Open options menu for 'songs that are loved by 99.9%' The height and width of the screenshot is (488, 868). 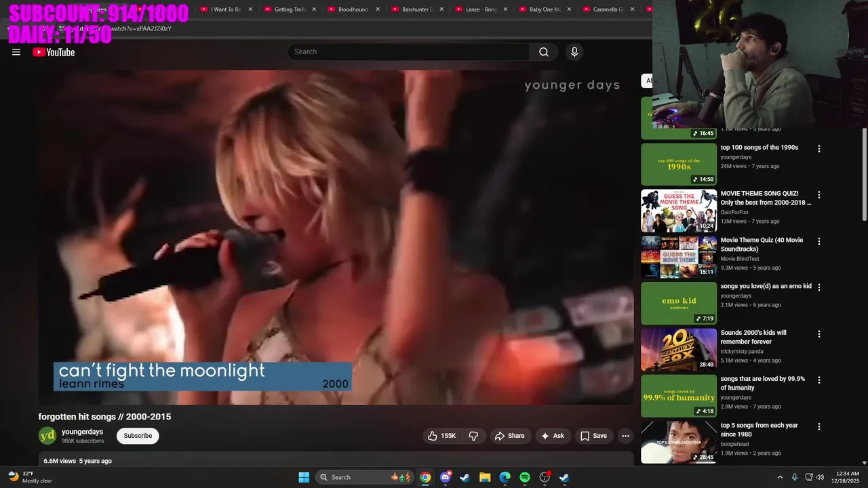(819, 380)
